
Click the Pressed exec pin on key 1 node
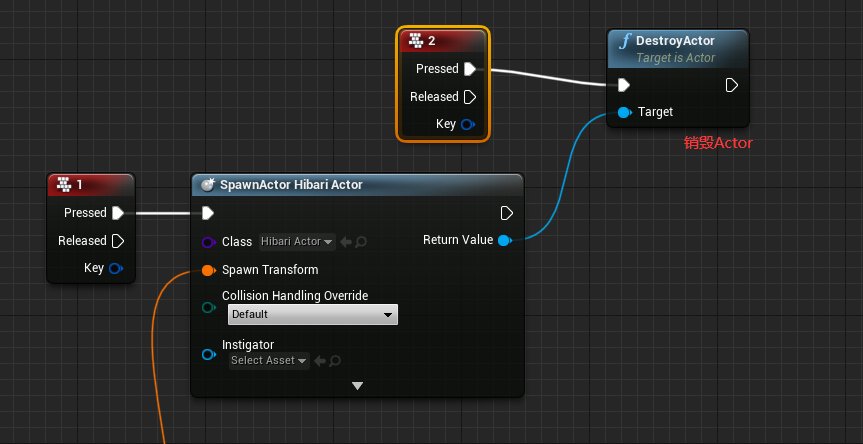tap(118, 213)
